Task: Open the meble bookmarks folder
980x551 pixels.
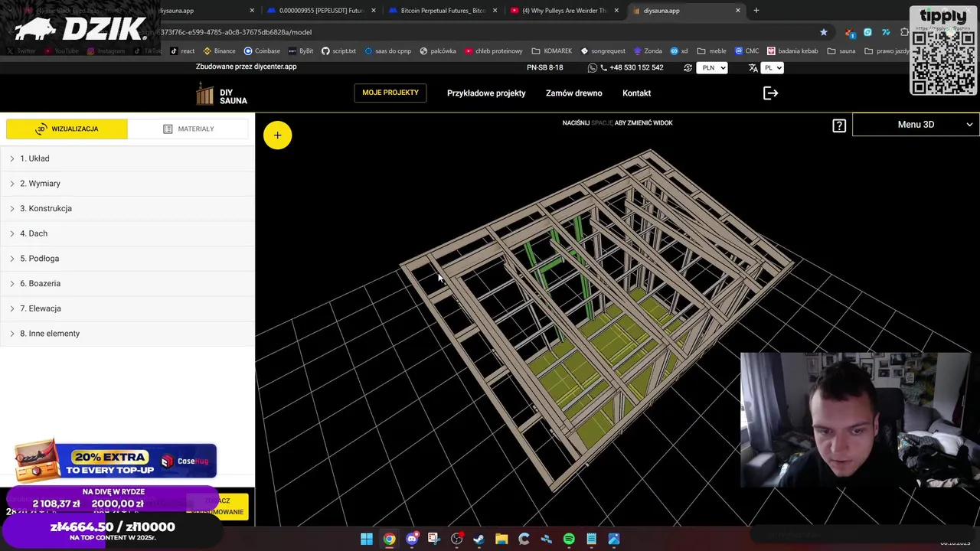Action: (711, 51)
